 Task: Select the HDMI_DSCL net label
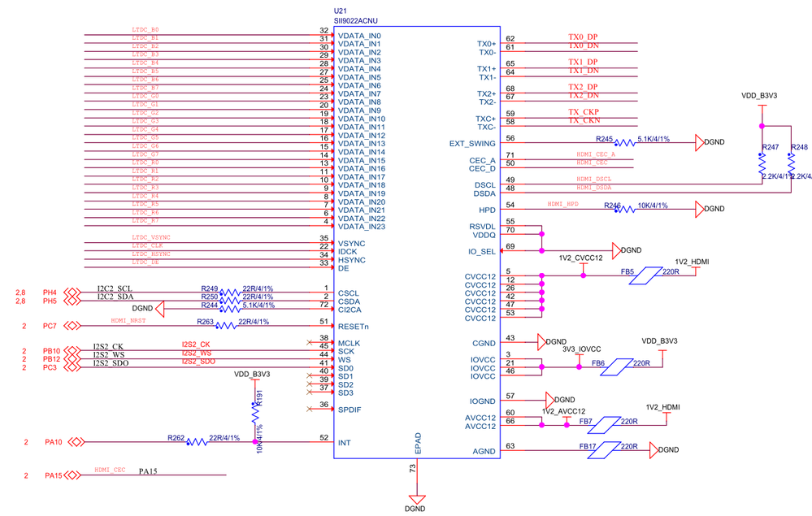click(594, 179)
